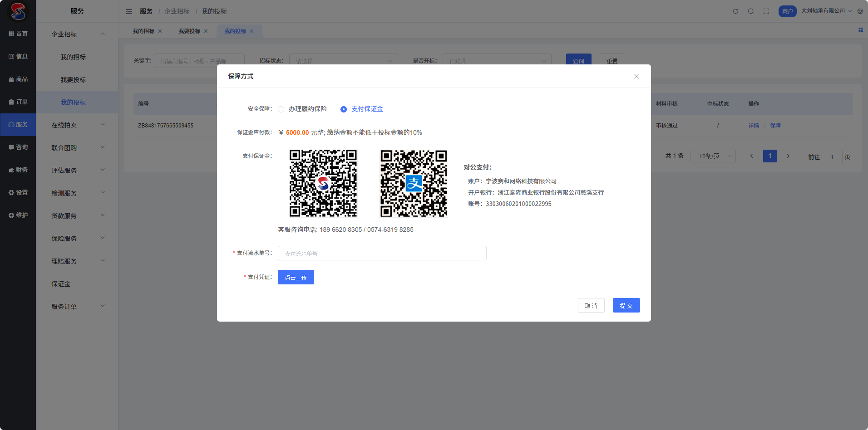This screenshot has width=868, height=430.
Task: Click the refresh icon in top bar
Action: pos(735,11)
